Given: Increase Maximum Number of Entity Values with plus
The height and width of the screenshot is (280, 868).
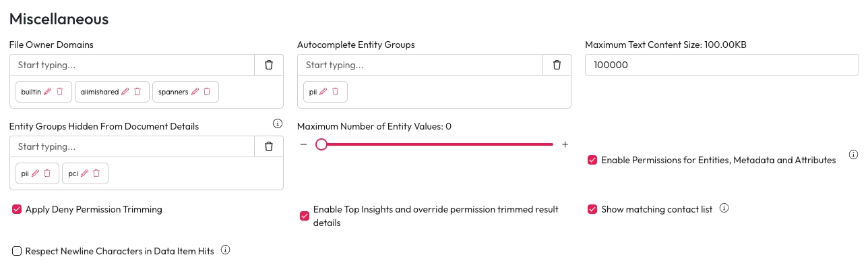Looking at the screenshot, I should point(565,144).
